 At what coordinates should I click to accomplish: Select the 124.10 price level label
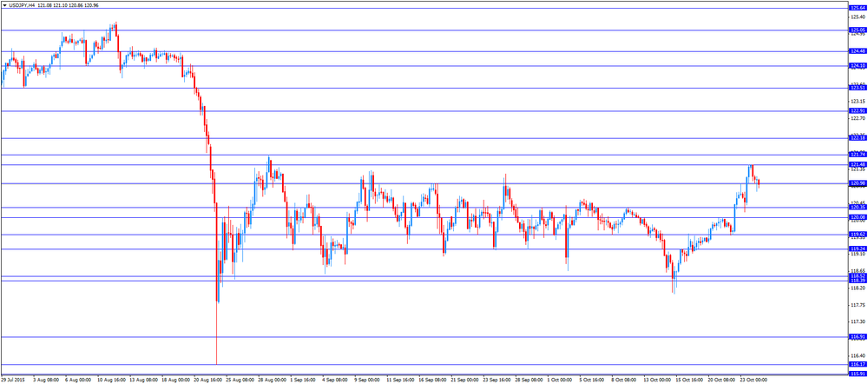pyautogui.click(x=858, y=66)
